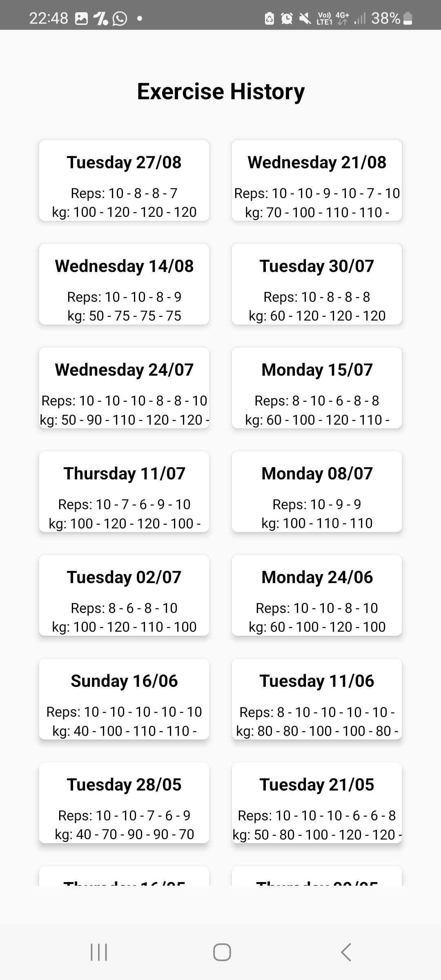View the Thursday 11/07 workout entry
441x980 pixels.
(x=124, y=492)
